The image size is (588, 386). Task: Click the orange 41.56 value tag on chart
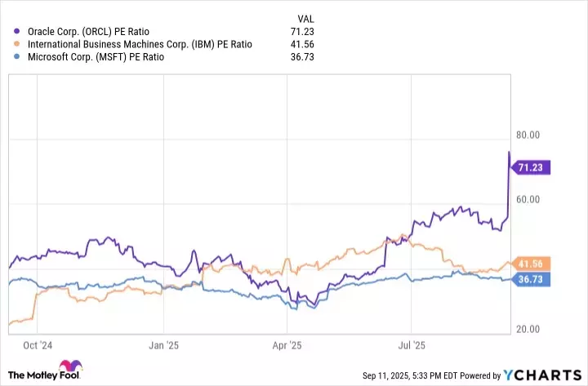point(532,263)
